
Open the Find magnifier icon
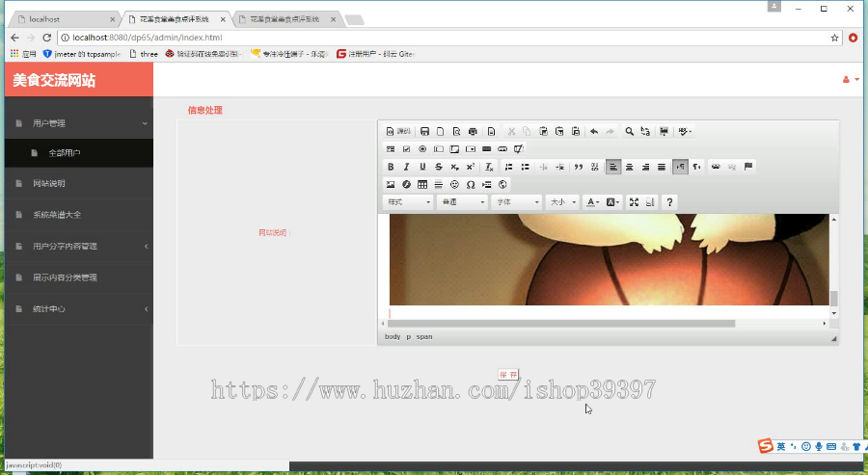pos(630,132)
